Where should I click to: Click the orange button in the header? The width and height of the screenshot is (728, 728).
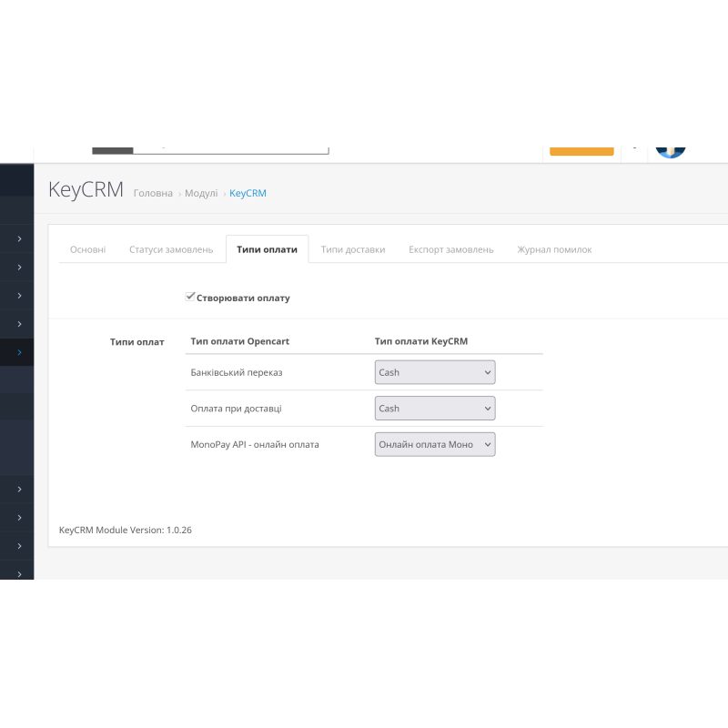point(581,148)
